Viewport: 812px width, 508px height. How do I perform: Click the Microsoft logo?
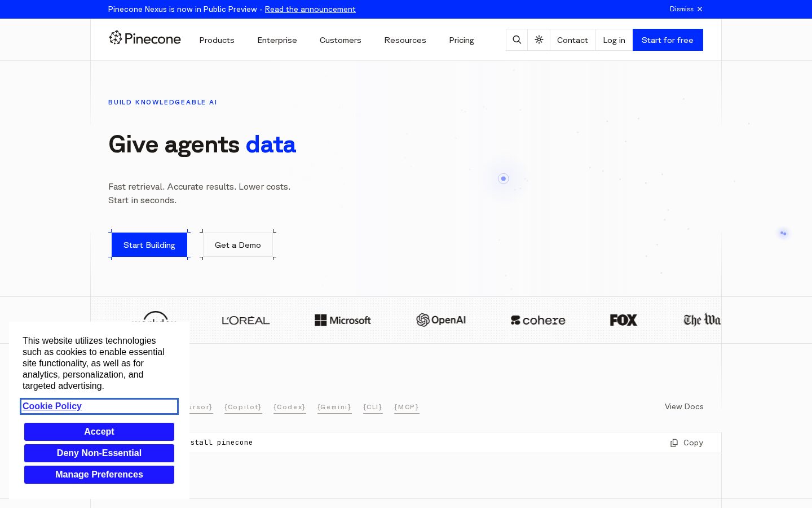342,320
